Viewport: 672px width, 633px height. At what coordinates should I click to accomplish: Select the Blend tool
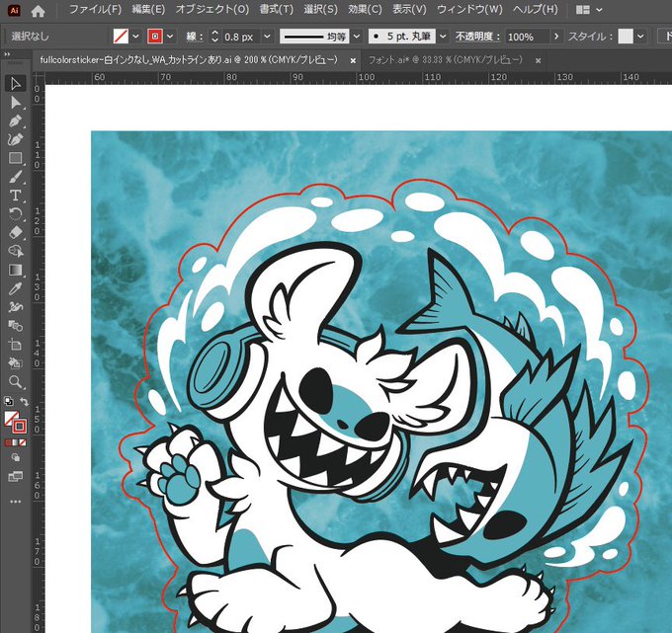click(x=16, y=326)
